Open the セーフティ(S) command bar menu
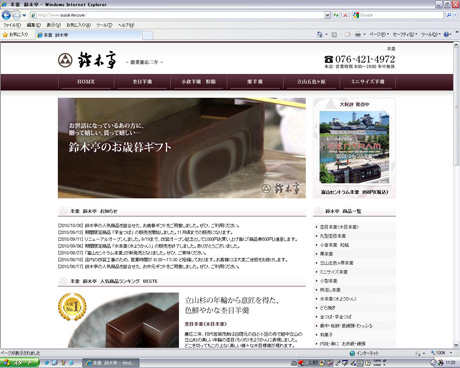Screen dimensions: 460x368 click(x=405, y=35)
